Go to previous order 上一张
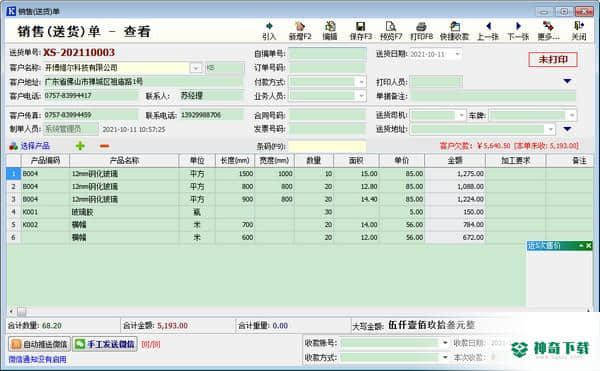 point(488,31)
